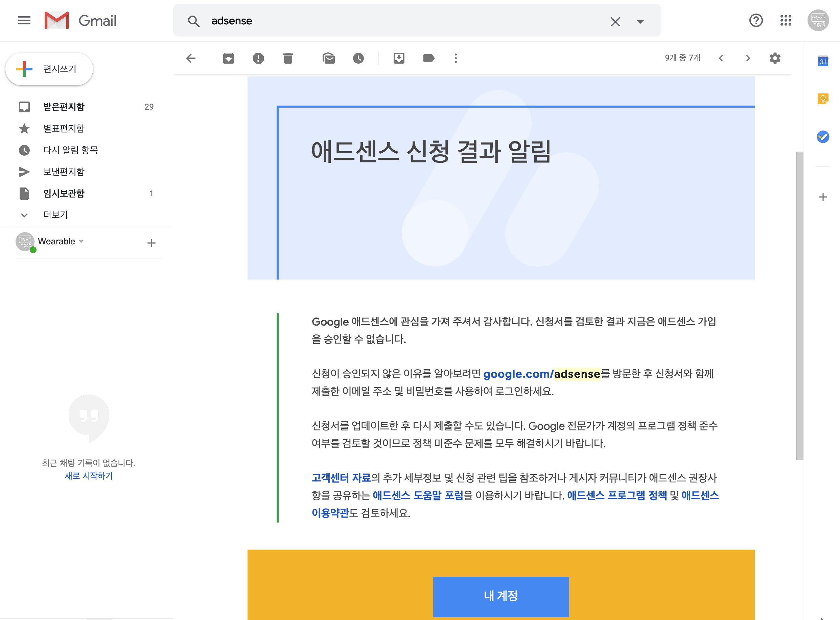Click the 내 계정 button
The width and height of the screenshot is (840, 620).
(x=500, y=596)
